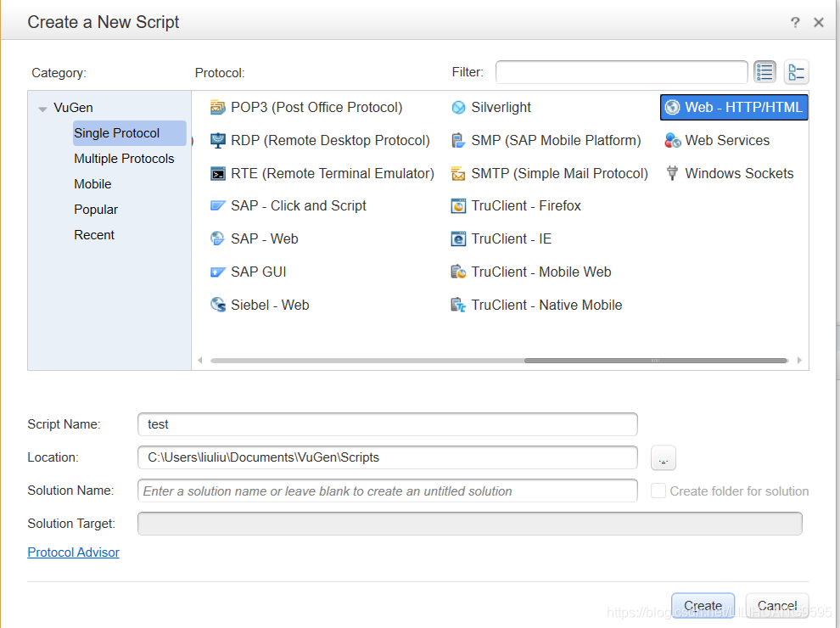Click the scroll right arrow of protocol list

(799, 361)
